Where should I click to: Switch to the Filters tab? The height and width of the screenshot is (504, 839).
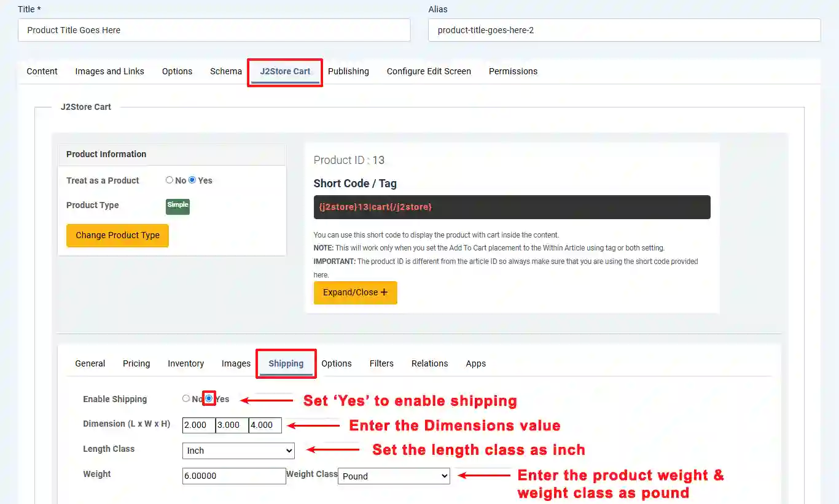pos(381,363)
